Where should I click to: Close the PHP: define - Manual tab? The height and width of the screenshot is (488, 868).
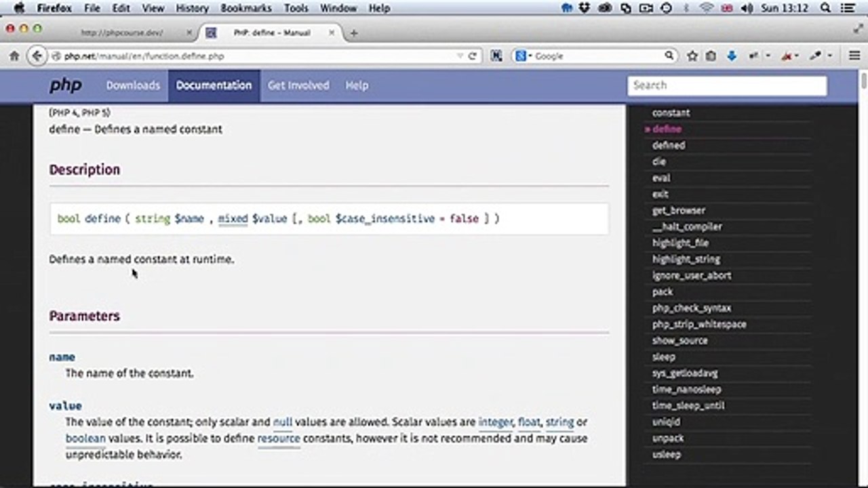tap(332, 33)
